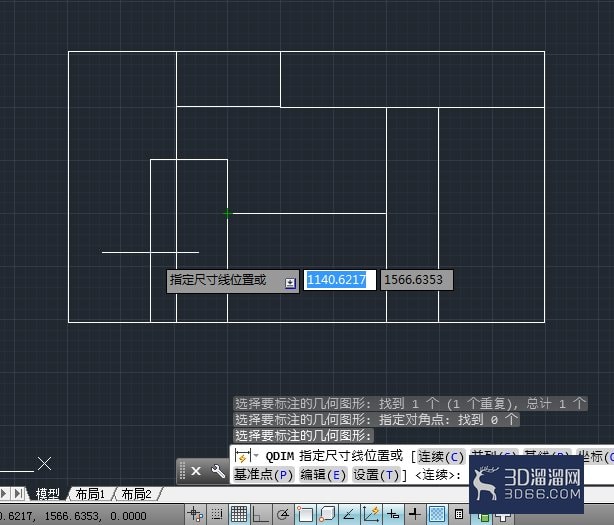Viewport: 614px width, 525px height.
Task: Toggle Infer Constraints status bar icon
Action: tap(195, 514)
